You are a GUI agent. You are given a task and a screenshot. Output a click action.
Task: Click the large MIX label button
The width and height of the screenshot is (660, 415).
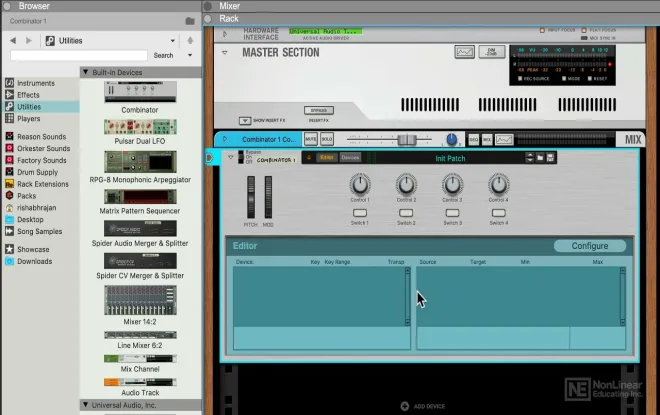tap(633, 139)
